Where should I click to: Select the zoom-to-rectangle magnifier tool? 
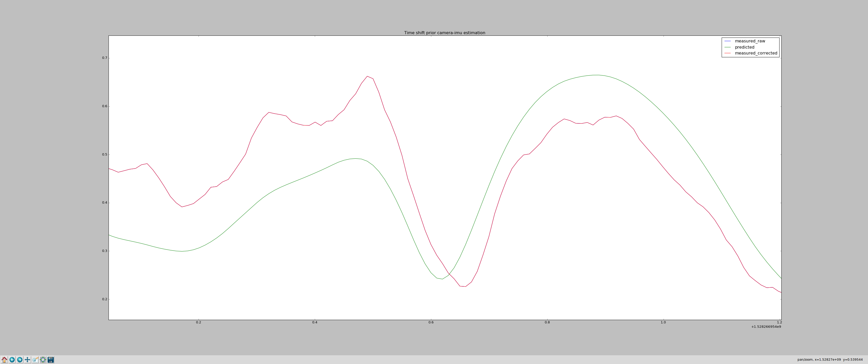click(35, 360)
